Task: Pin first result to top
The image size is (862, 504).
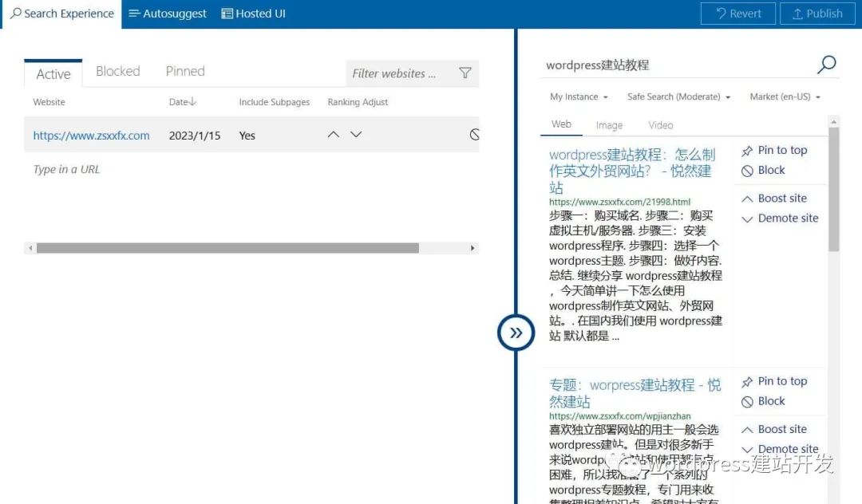Action: [774, 151]
